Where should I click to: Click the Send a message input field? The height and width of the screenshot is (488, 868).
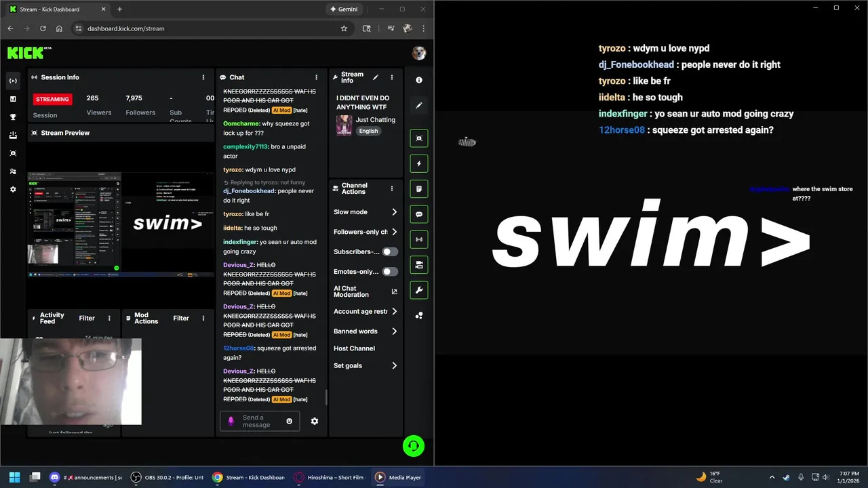point(261,421)
